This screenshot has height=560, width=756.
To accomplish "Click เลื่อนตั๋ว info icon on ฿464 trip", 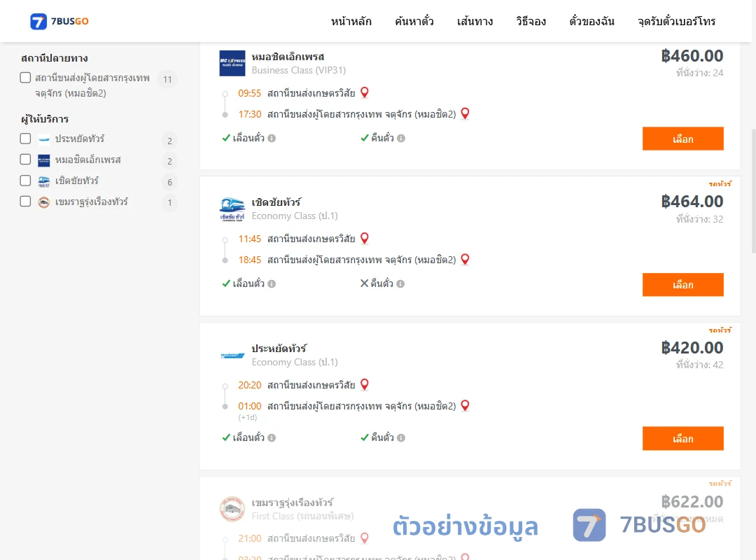I will pos(272,284).
